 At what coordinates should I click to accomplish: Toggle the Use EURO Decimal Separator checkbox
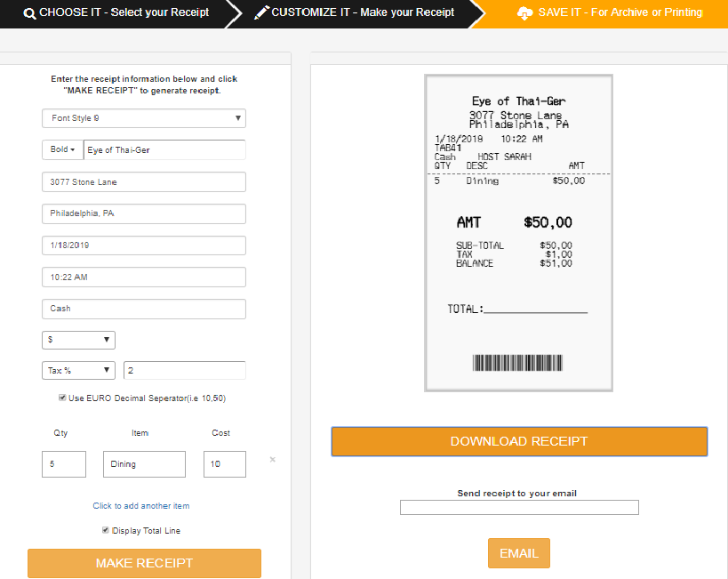point(61,398)
